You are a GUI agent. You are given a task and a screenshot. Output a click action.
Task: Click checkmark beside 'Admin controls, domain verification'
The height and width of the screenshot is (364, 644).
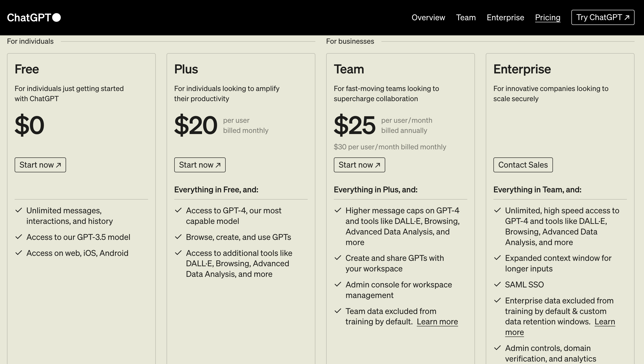pyautogui.click(x=497, y=348)
